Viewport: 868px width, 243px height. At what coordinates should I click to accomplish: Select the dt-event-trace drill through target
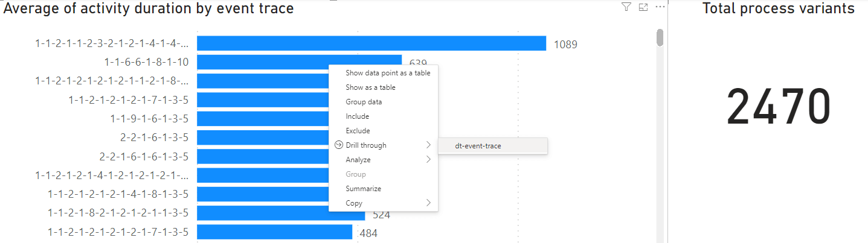pyautogui.click(x=478, y=146)
